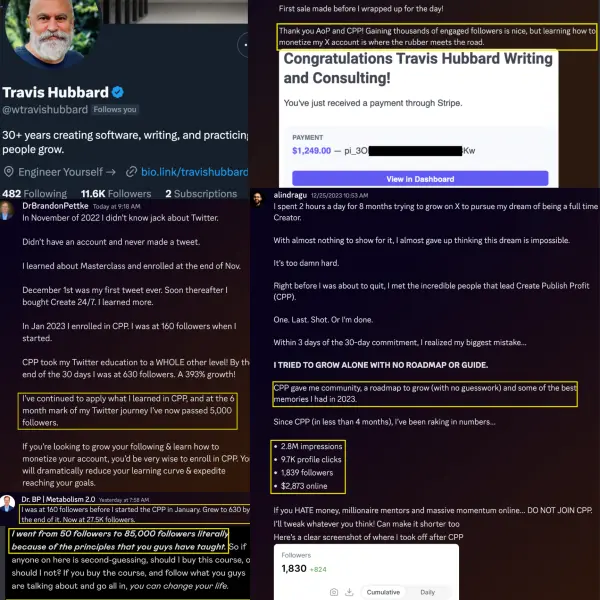
Task: Switch the chart to Daily view
Action: pyautogui.click(x=427, y=592)
